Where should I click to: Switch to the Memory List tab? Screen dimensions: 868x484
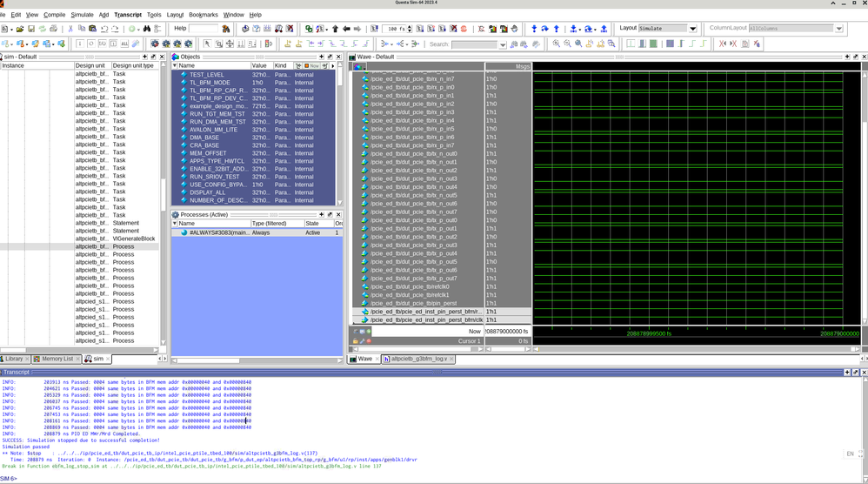point(57,359)
